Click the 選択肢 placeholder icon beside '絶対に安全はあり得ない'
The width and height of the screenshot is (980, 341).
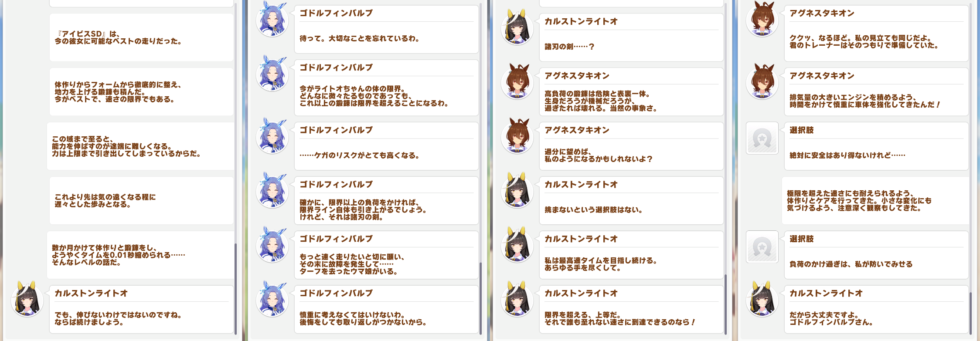(762, 138)
